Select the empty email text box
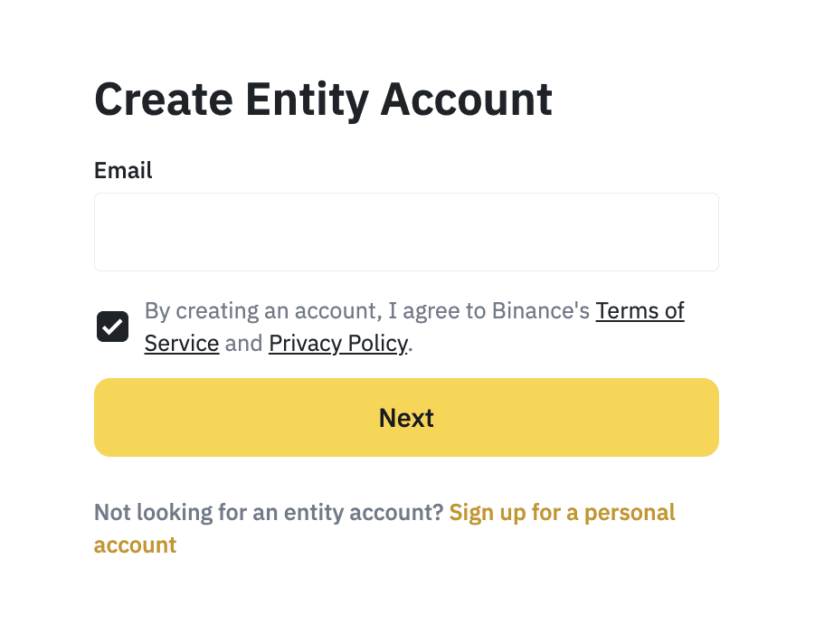 pos(406,232)
